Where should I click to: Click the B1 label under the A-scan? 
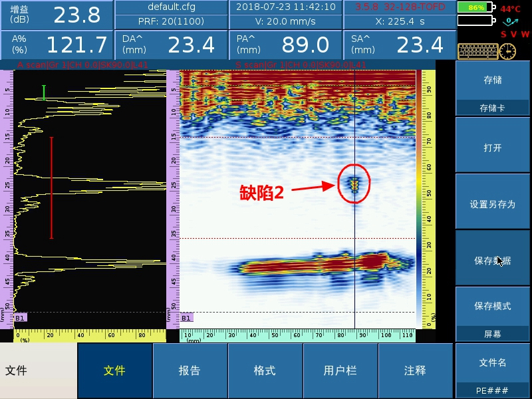(x=20, y=318)
